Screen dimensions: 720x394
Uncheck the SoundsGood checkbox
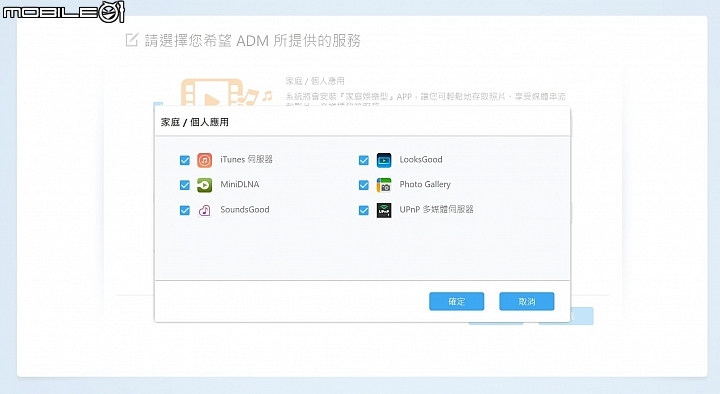(185, 210)
